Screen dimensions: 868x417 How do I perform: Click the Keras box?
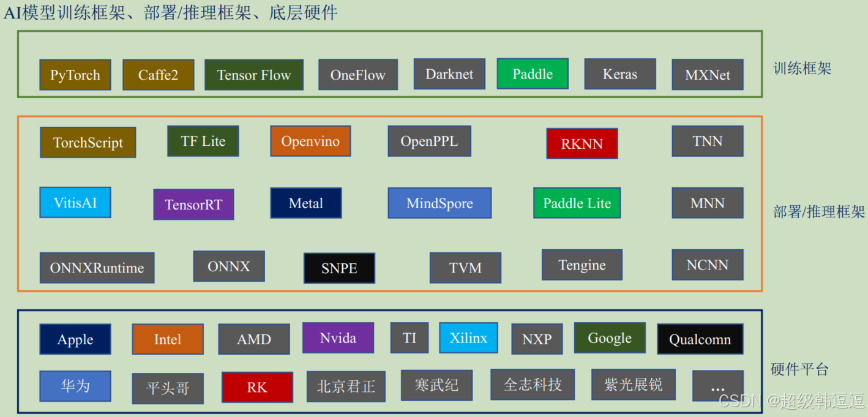coord(620,74)
